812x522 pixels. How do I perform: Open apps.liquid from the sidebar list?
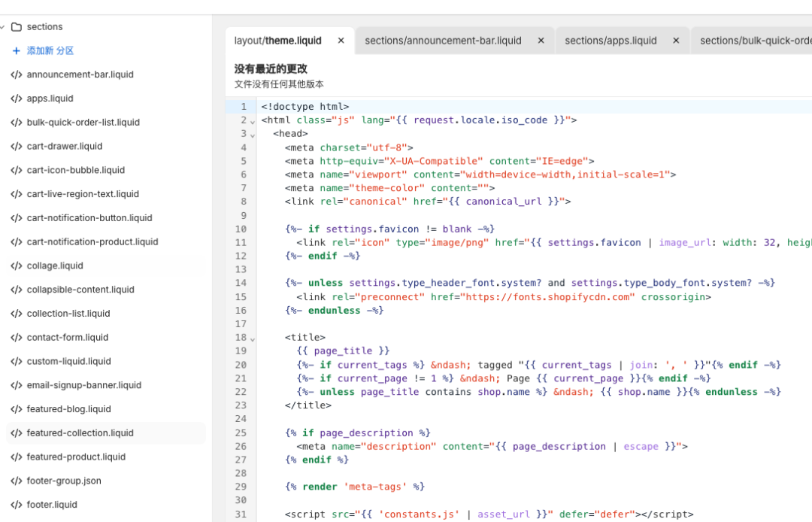coord(50,99)
